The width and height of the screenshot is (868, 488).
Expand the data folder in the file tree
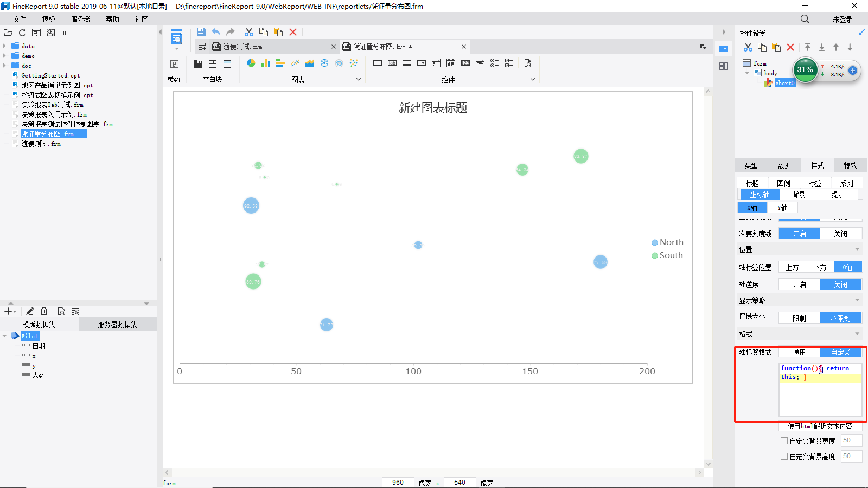(x=4, y=46)
